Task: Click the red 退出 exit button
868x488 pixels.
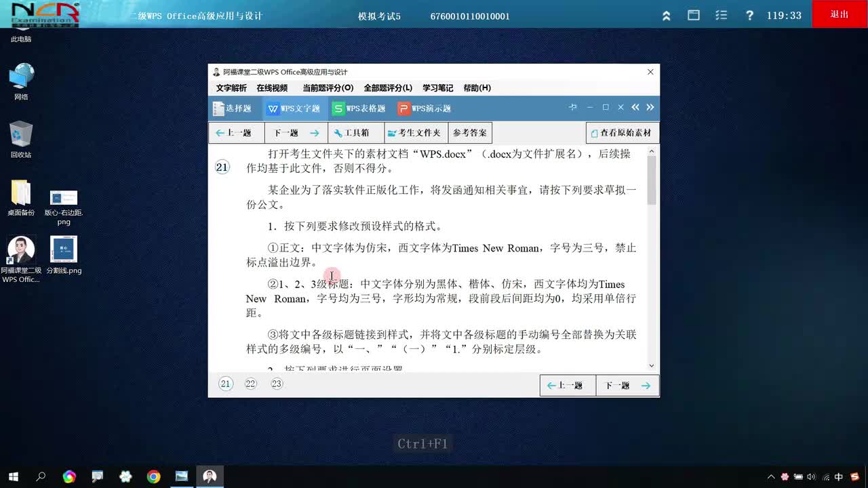Action: [840, 14]
